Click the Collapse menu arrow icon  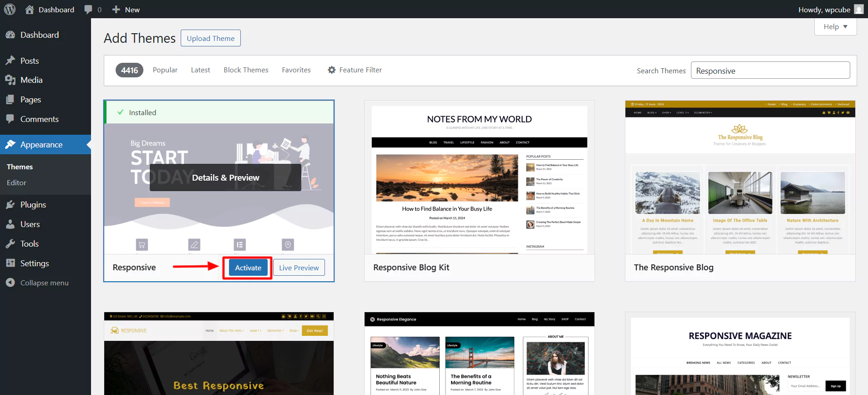tap(10, 283)
